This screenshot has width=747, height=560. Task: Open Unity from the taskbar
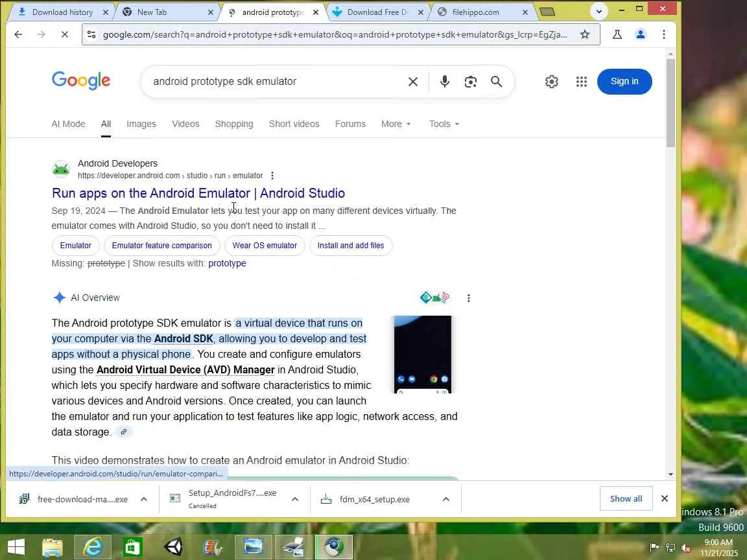(173, 546)
